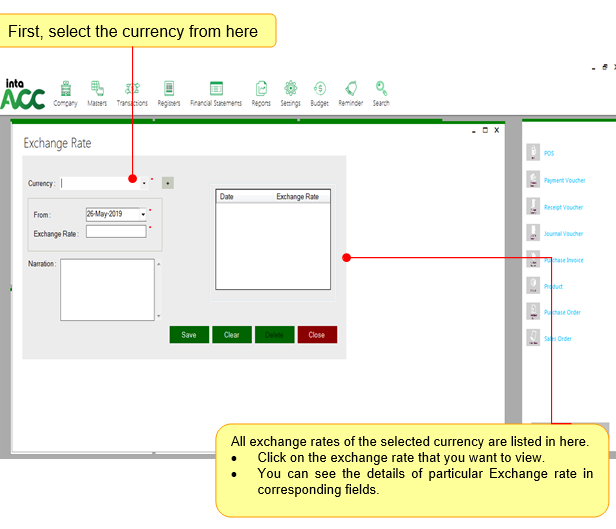Open the Sales Order shortcut
Image resolution: width=616 pixels, height=529 pixels.
[557, 339]
